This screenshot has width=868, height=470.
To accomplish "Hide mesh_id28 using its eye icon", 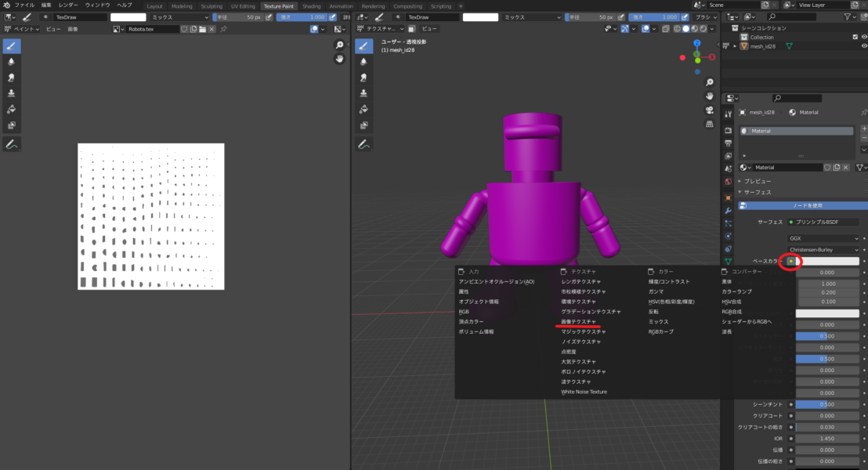I will click(864, 46).
